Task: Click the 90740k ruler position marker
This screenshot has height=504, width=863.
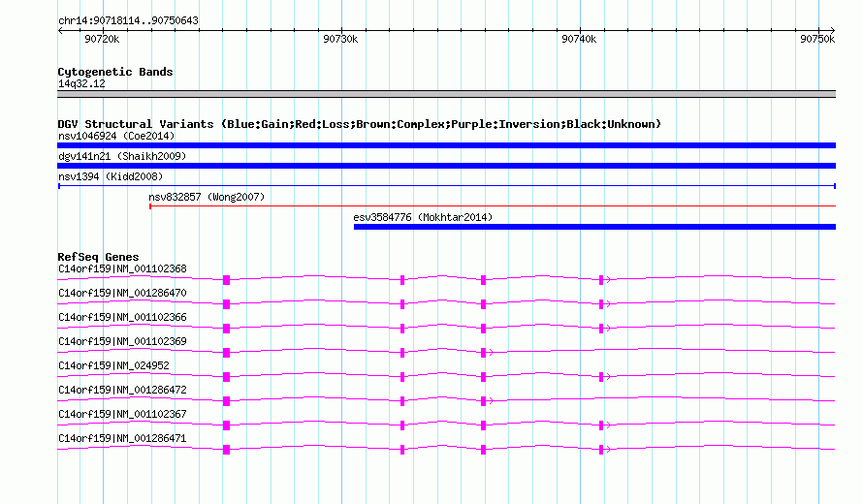Action: click(x=579, y=39)
